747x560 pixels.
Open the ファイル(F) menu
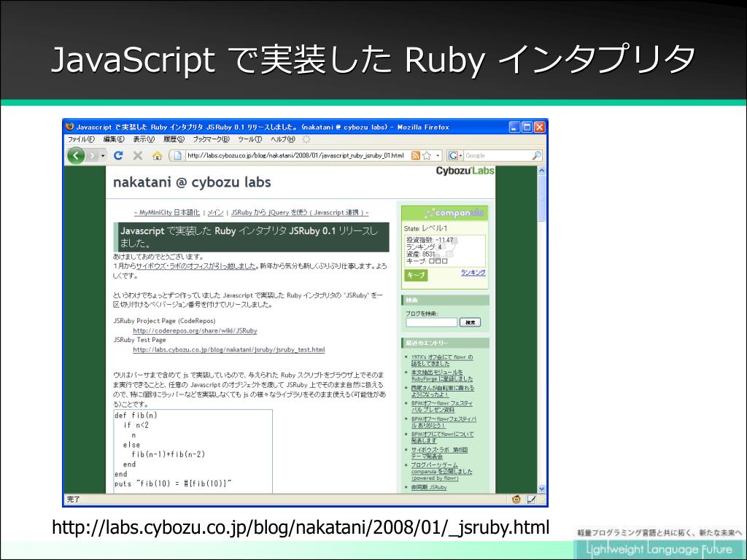point(81,139)
